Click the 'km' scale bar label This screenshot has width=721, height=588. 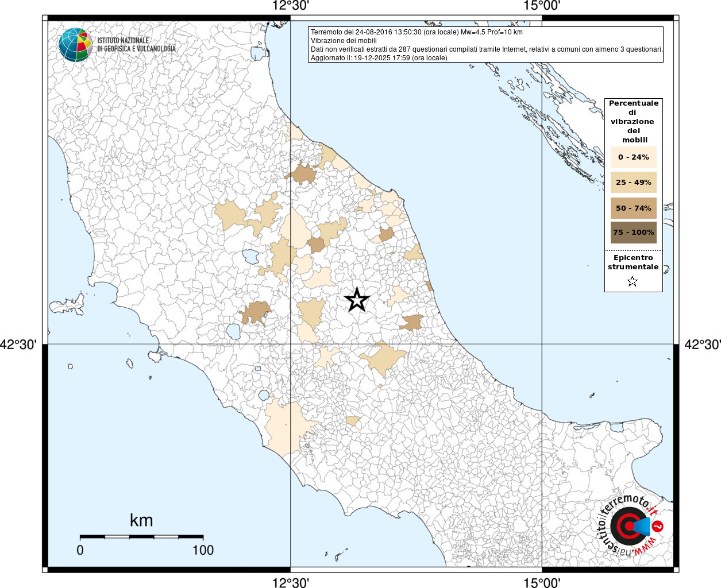(141, 520)
